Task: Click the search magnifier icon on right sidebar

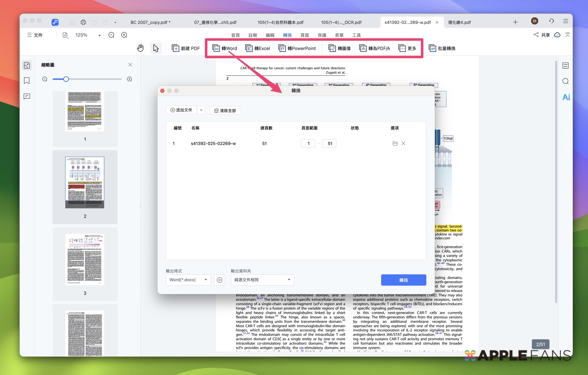Action: pyautogui.click(x=566, y=81)
